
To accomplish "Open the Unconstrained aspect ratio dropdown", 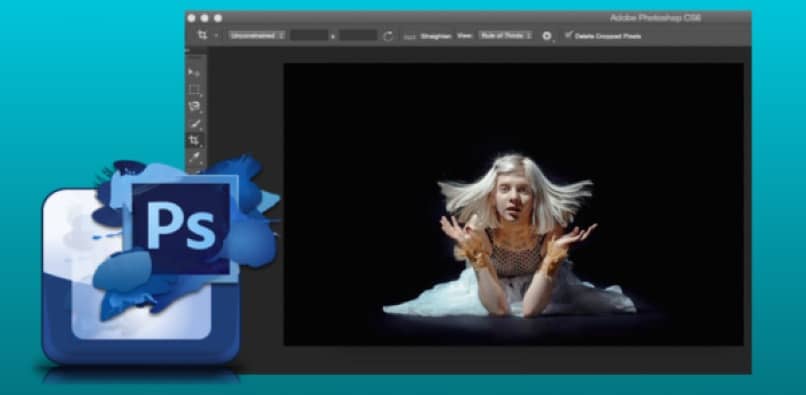I will 257,35.
